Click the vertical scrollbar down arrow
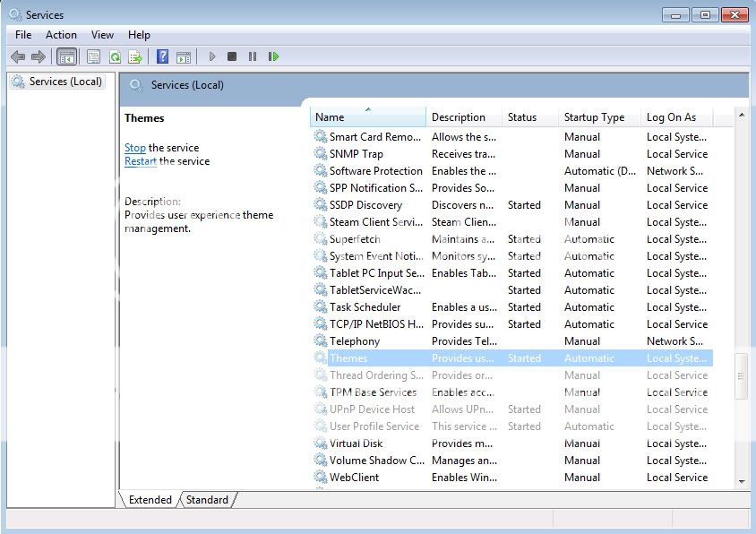Image resolution: width=756 pixels, height=534 pixels. point(741,481)
